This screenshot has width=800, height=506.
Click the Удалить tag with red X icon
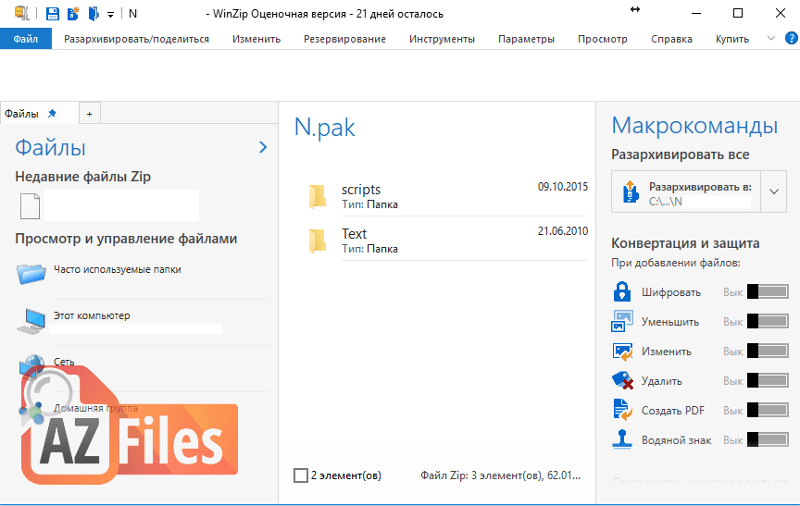tap(622, 381)
